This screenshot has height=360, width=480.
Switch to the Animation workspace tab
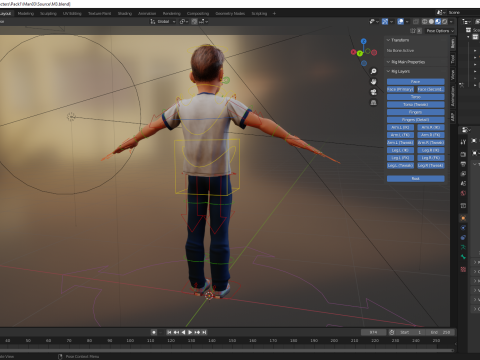147,14
